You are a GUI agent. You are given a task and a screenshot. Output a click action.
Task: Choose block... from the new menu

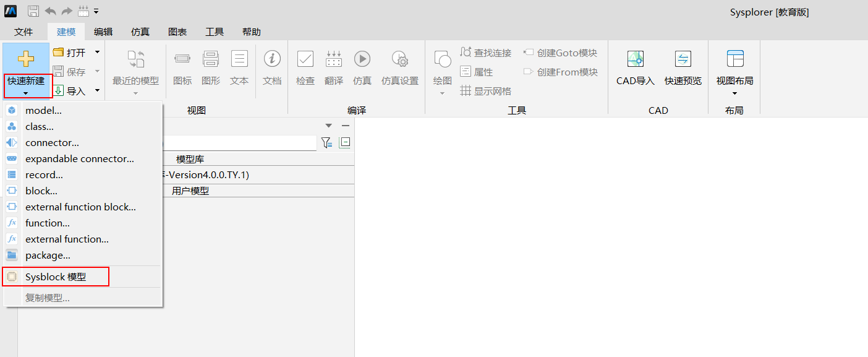83,191
